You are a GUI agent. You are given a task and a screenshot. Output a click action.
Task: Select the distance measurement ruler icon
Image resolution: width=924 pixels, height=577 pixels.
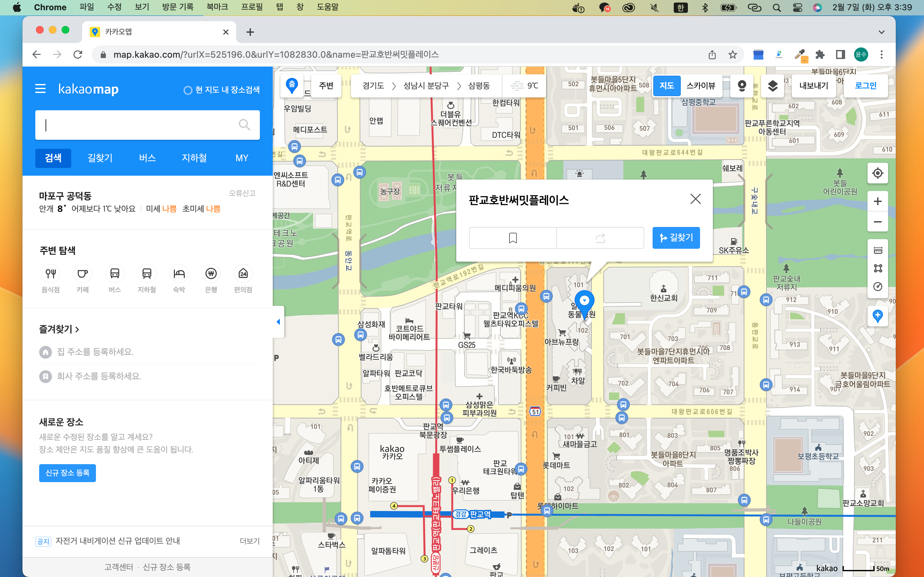(877, 250)
